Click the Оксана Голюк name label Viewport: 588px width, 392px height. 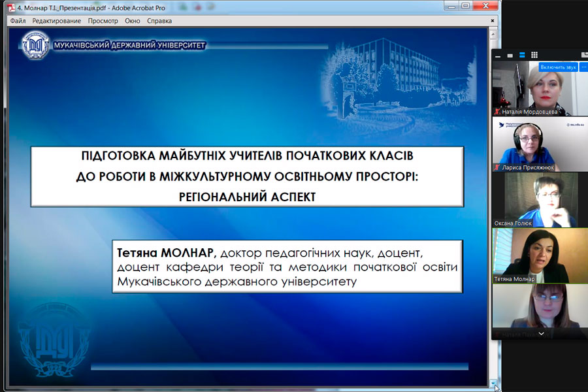pos(513,223)
